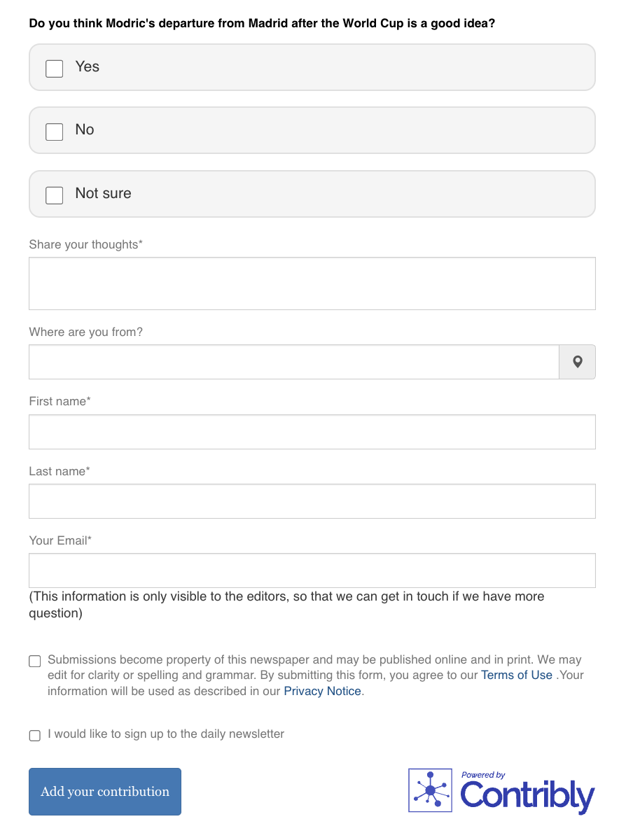This screenshot has width=626, height=840.
Task: Click the Powered by text
Action: (x=483, y=775)
